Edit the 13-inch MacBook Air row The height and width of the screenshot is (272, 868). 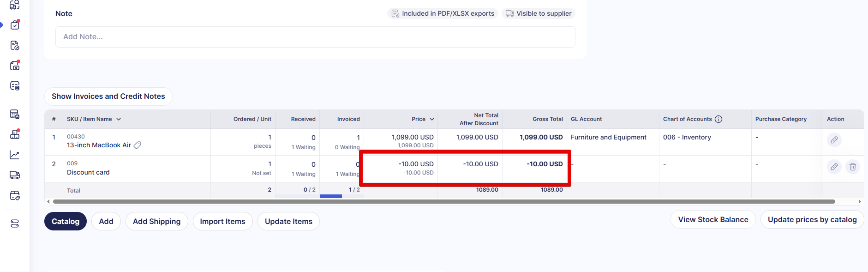[834, 140]
